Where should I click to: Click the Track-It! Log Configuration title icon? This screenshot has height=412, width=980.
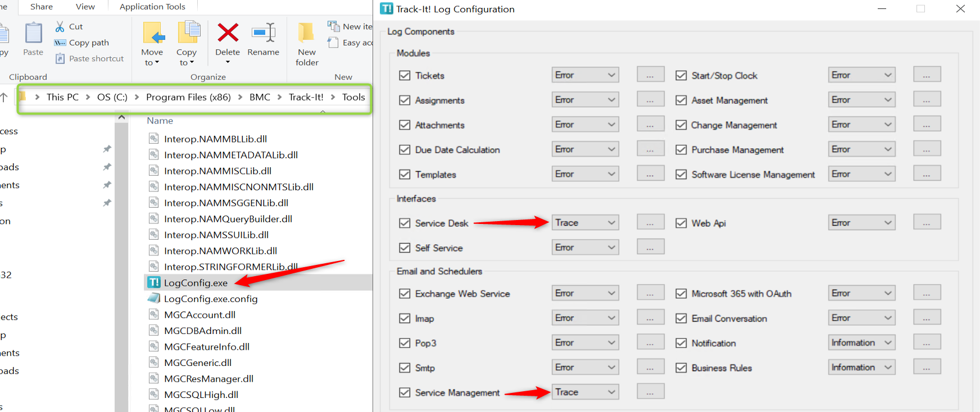pyautogui.click(x=387, y=8)
